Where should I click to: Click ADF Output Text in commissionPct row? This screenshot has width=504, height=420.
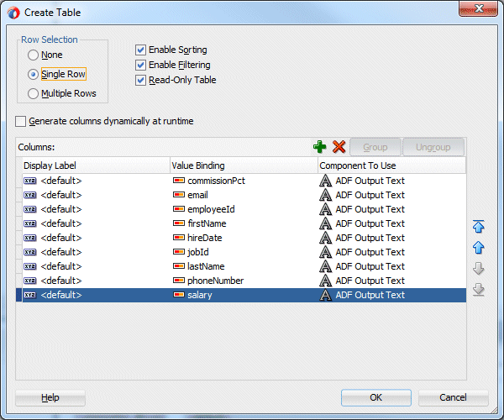370,181
